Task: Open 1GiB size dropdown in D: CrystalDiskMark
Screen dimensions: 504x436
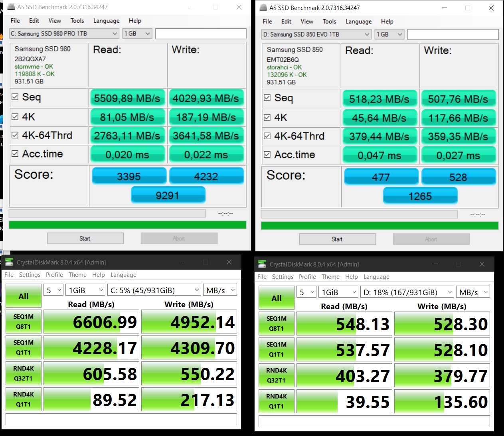Action: tap(338, 292)
